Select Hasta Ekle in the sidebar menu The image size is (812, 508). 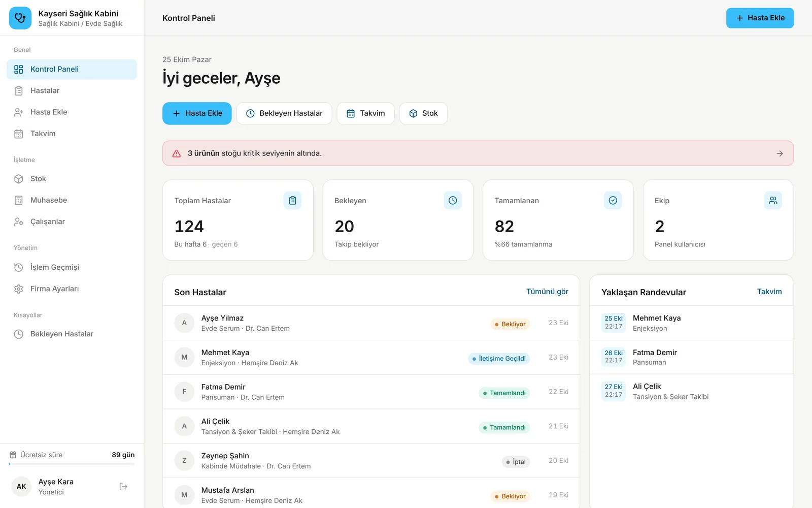(72, 112)
